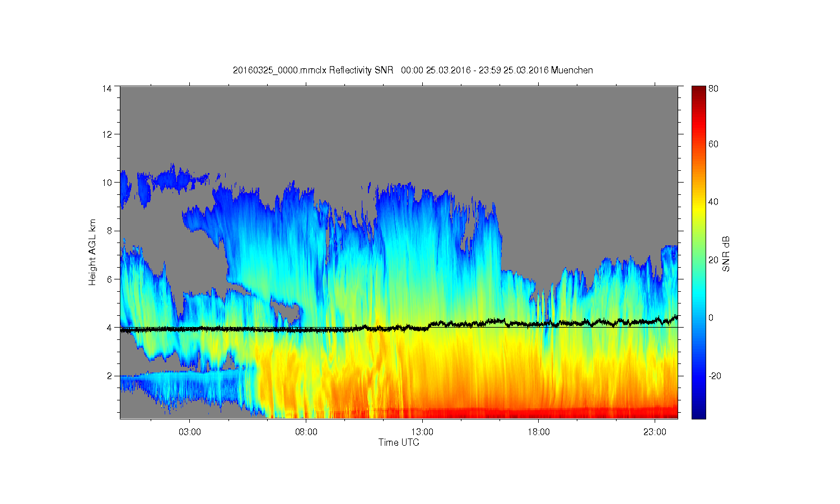Click the colorbar tick label 20
Screen dimensions: 840x504
coord(713,260)
